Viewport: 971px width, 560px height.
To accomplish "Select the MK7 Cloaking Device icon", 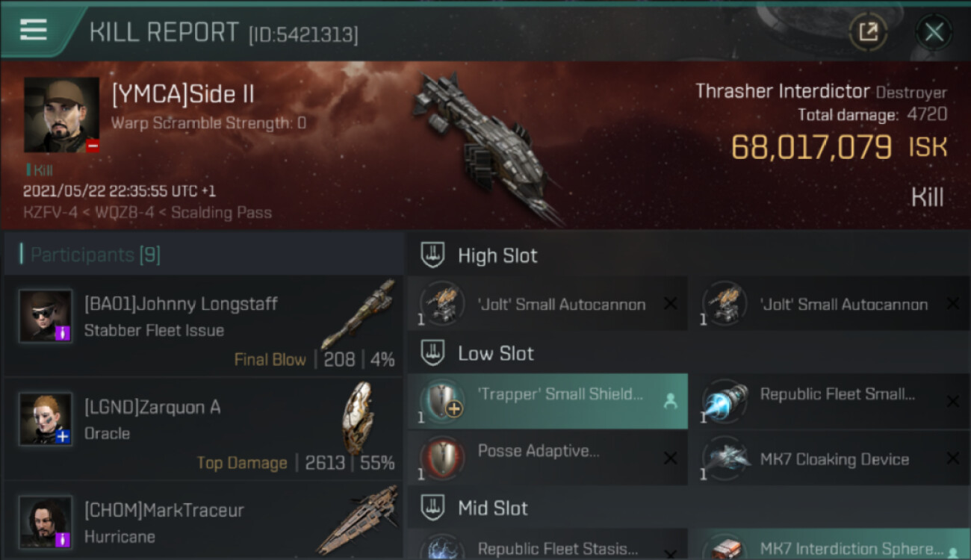I will pos(726,458).
